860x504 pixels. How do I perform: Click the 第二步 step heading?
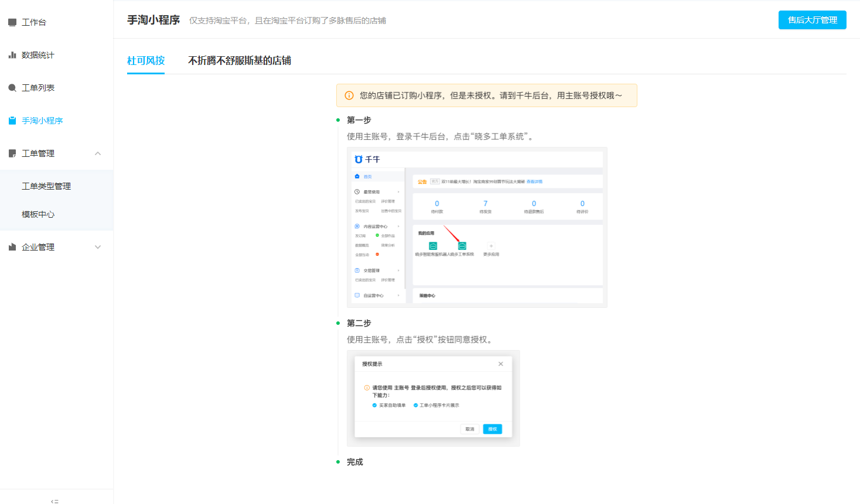[359, 323]
